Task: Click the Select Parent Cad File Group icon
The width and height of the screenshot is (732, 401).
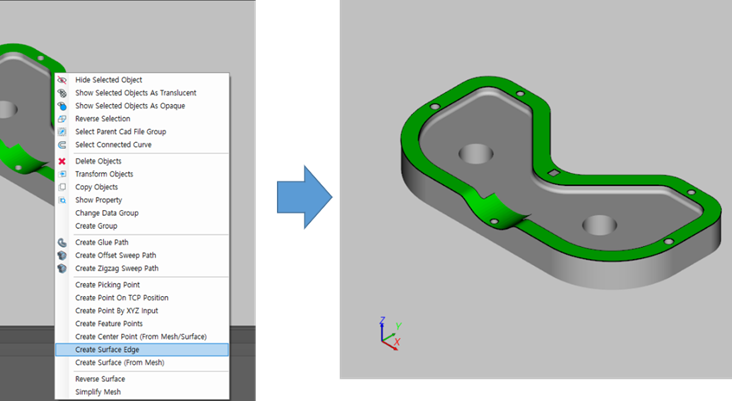Action: (62, 131)
